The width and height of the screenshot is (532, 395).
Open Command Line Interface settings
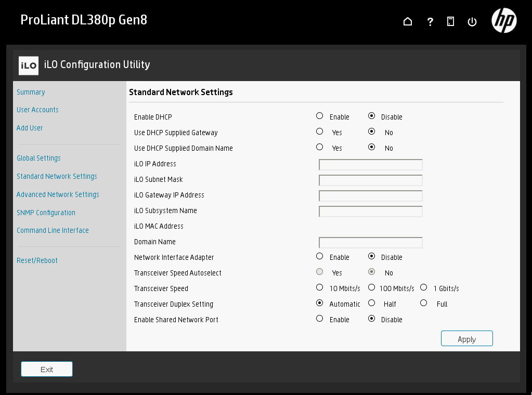pyautogui.click(x=53, y=231)
